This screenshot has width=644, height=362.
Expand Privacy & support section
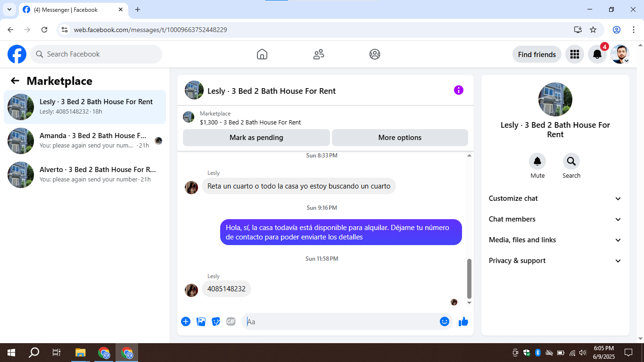pos(555,261)
